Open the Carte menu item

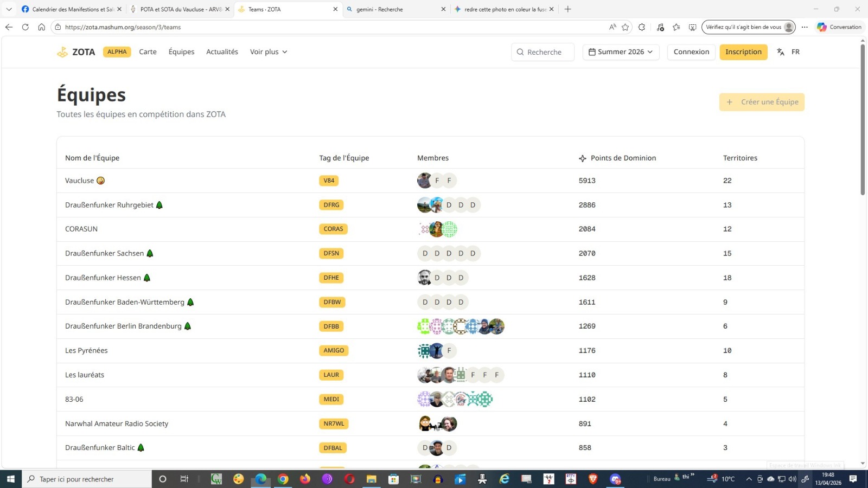148,52
